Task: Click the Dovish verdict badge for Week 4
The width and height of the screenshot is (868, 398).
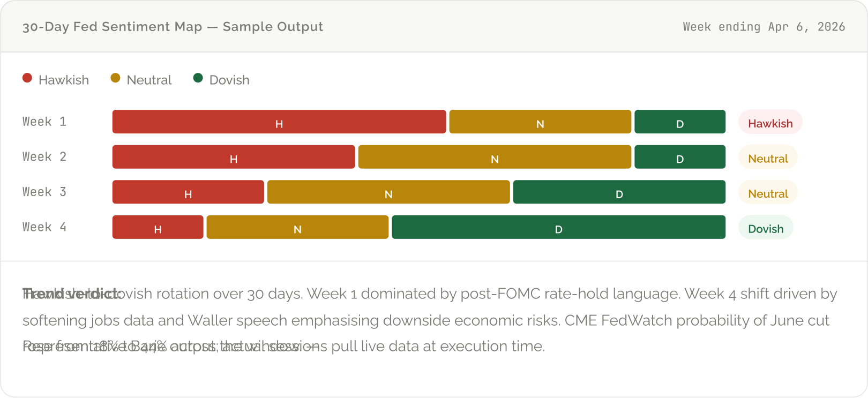Action: pos(766,229)
